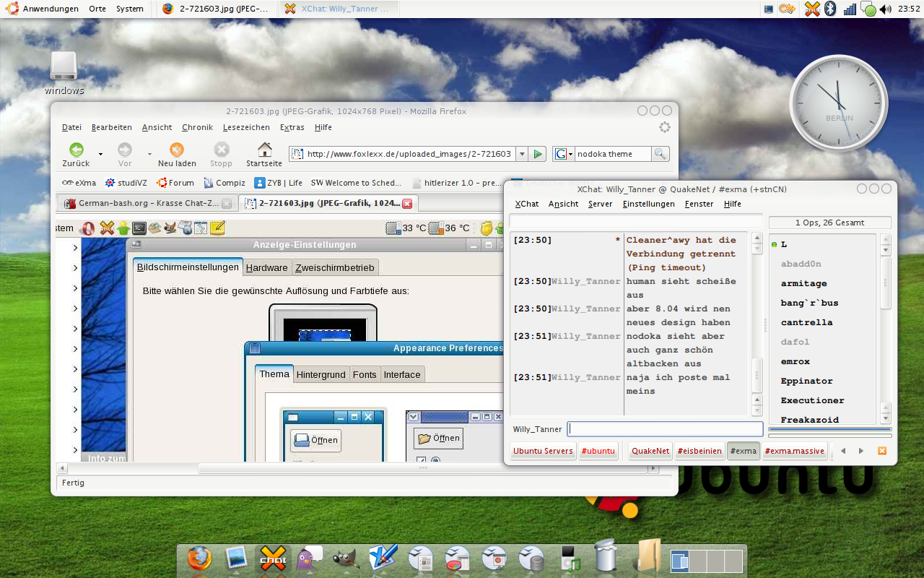Screen dimensions: 924x578
Task: Open XChat Einstellungen menu
Action: (648, 204)
